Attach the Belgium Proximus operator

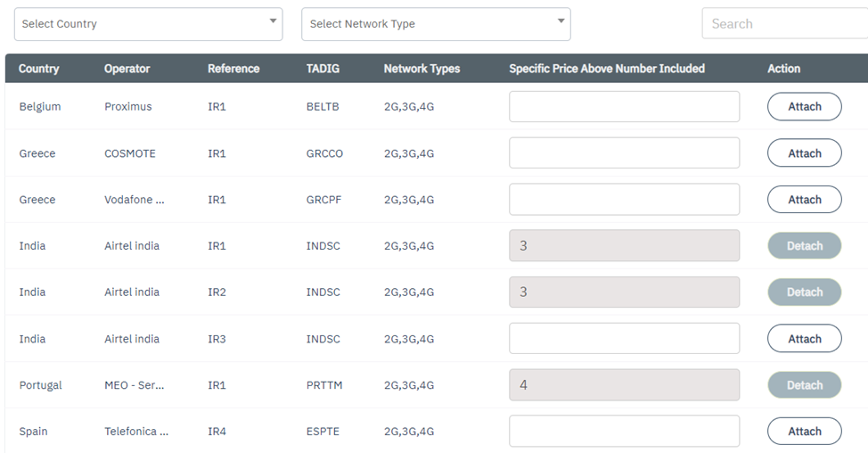click(804, 107)
